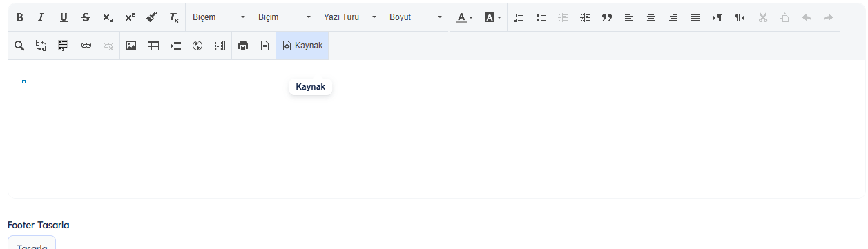Insert a hyperlink

(x=86, y=46)
